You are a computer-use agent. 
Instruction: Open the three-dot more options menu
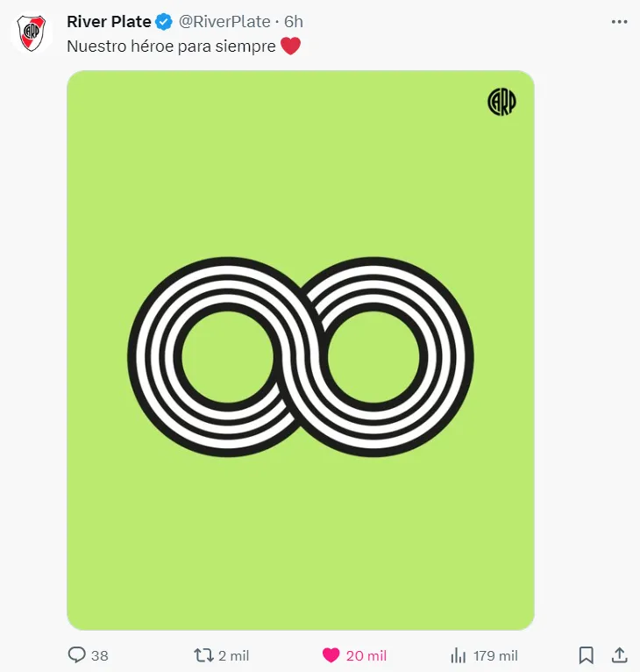coord(618,22)
